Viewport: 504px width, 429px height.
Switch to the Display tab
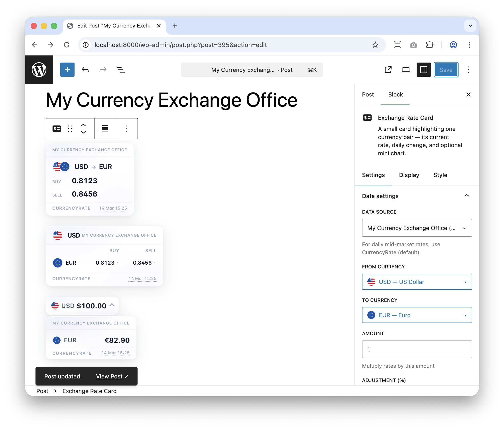point(409,175)
